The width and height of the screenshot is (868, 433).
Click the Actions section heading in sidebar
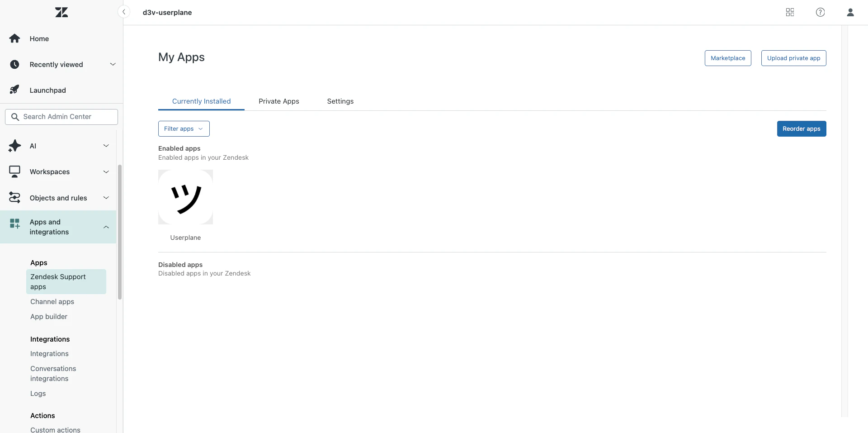pyautogui.click(x=42, y=416)
